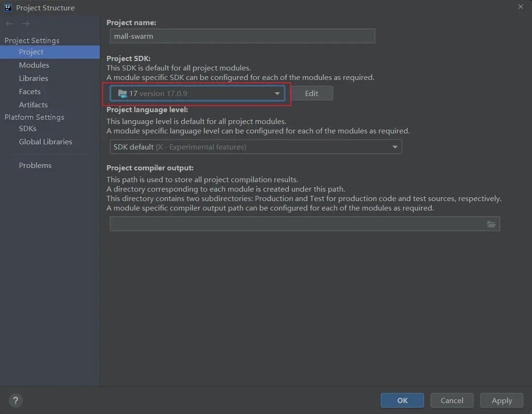Open the Project SDK dropdown
This screenshot has width=532, height=414.
[278, 94]
